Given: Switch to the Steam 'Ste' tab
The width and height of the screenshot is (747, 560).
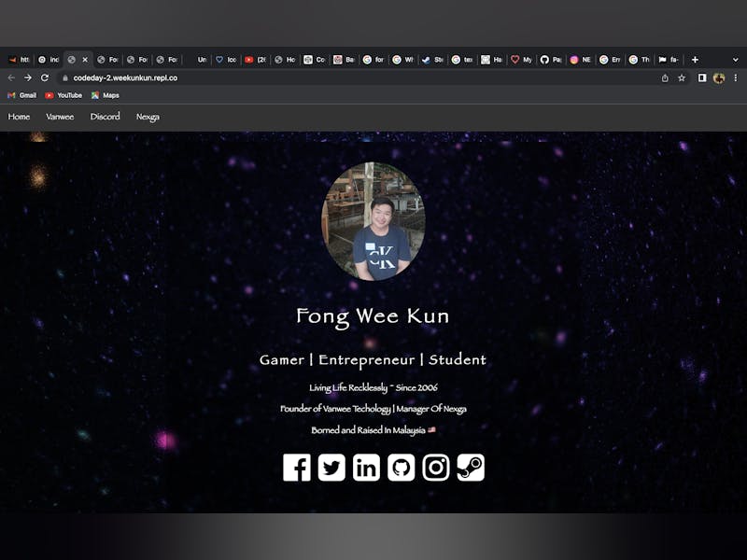Looking at the screenshot, I should point(432,60).
